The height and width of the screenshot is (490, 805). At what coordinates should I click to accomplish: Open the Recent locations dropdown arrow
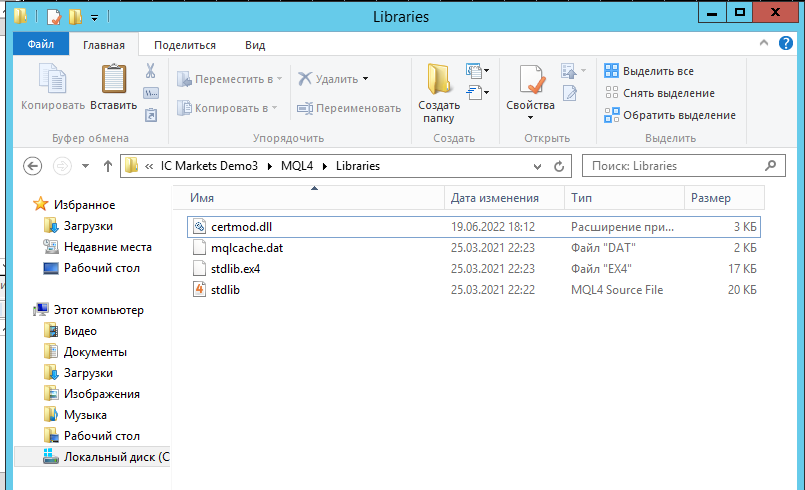tap(85, 166)
